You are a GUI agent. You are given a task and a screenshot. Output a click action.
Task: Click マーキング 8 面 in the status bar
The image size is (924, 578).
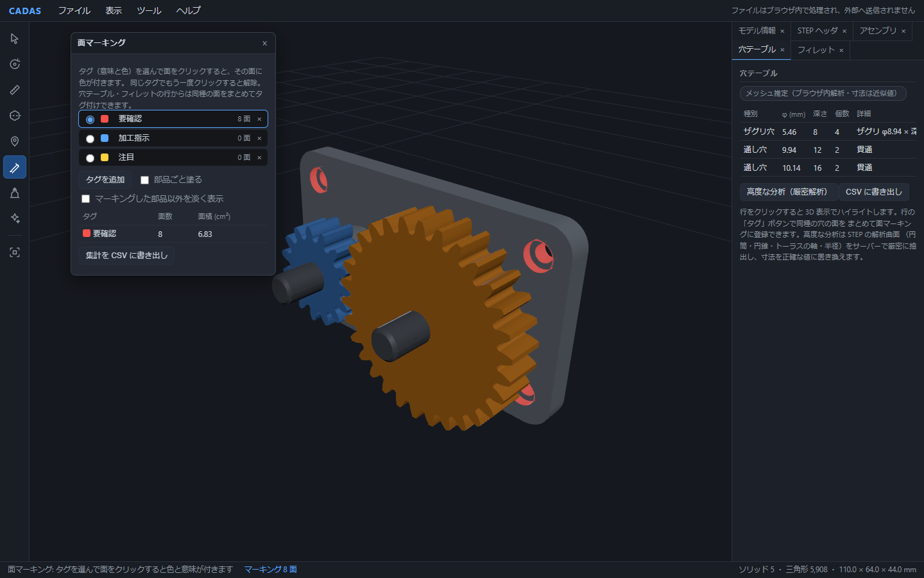[x=270, y=570]
